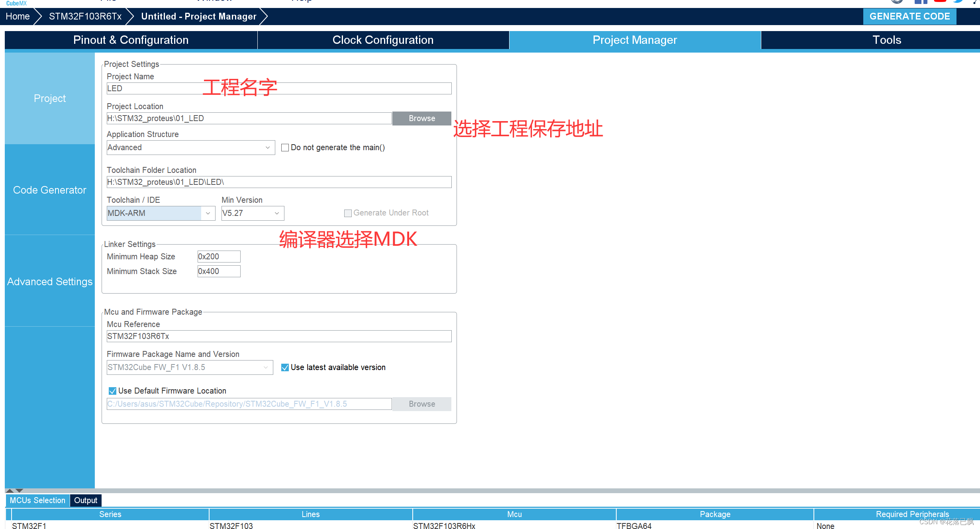Select the Project side tab
Screen dimensions: 980x529
coord(50,98)
